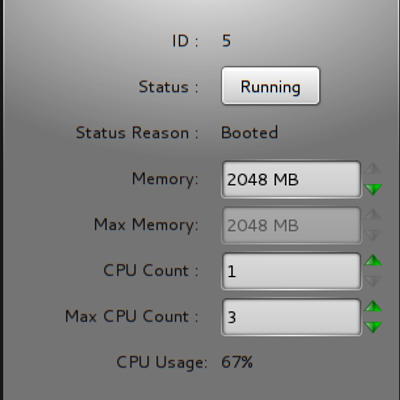Viewport: 400px width, 400px height.
Task: Click the ID value 5
Action: point(226,41)
